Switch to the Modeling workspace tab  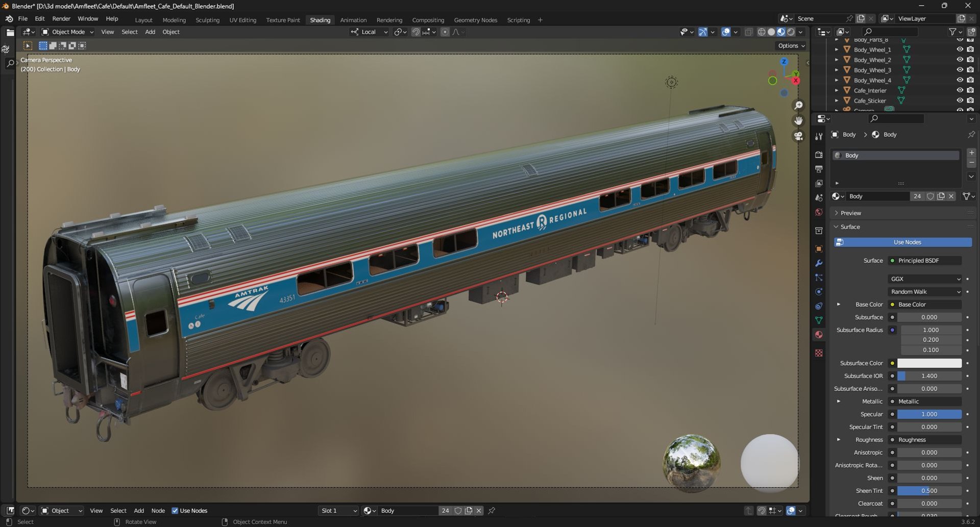(x=174, y=20)
